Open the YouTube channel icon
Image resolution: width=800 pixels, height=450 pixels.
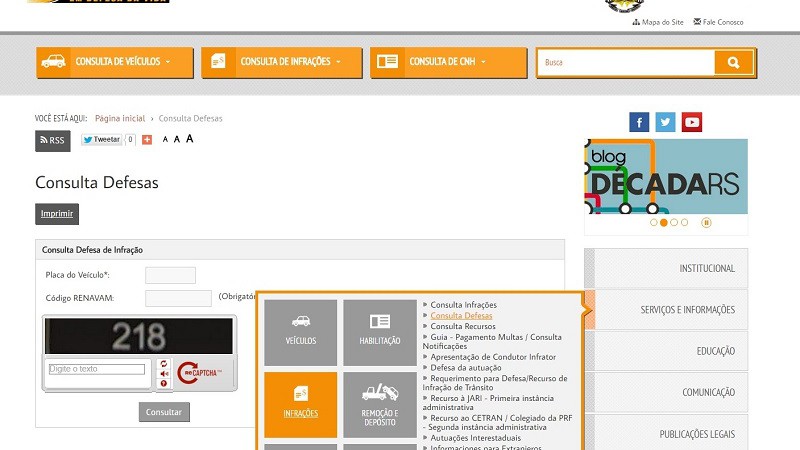point(692,122)
